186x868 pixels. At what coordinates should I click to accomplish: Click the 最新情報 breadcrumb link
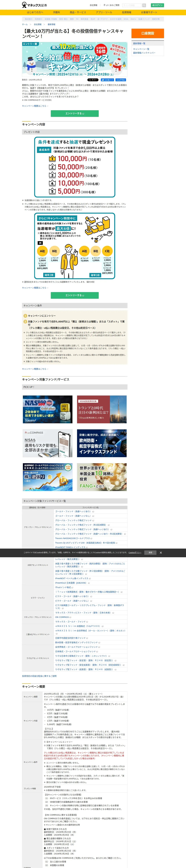[51, 25]
